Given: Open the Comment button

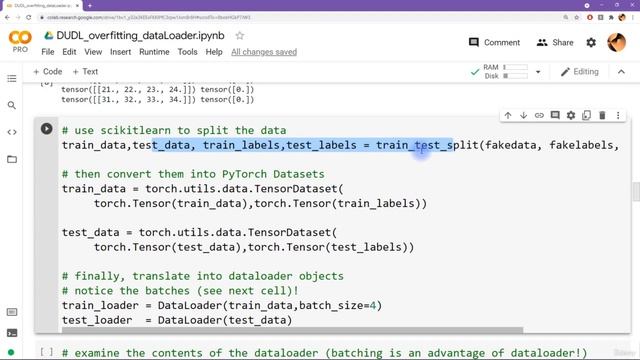Looking at the screenshot, I should [494, 42].
